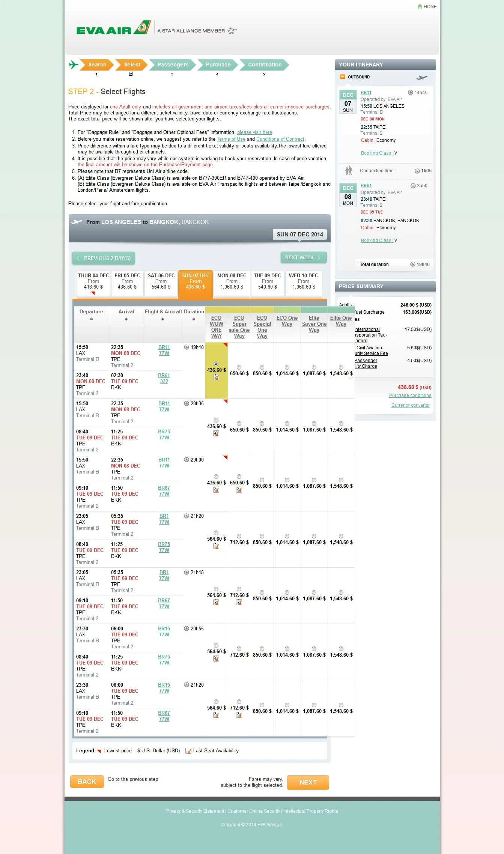The width and height of the screenshot is (504, 854).
Task: Open Booking Class link under BR11
Action: point(377,153)
